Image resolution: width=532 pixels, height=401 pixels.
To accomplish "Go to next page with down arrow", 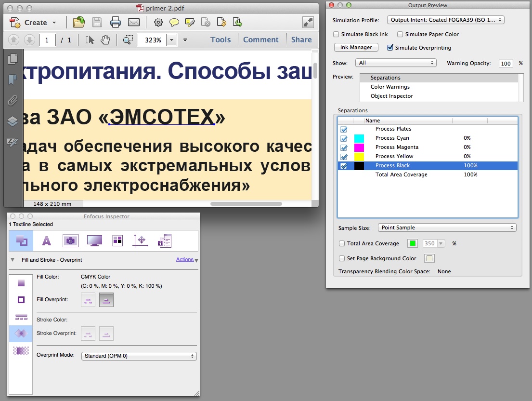I will click(29, 40).
